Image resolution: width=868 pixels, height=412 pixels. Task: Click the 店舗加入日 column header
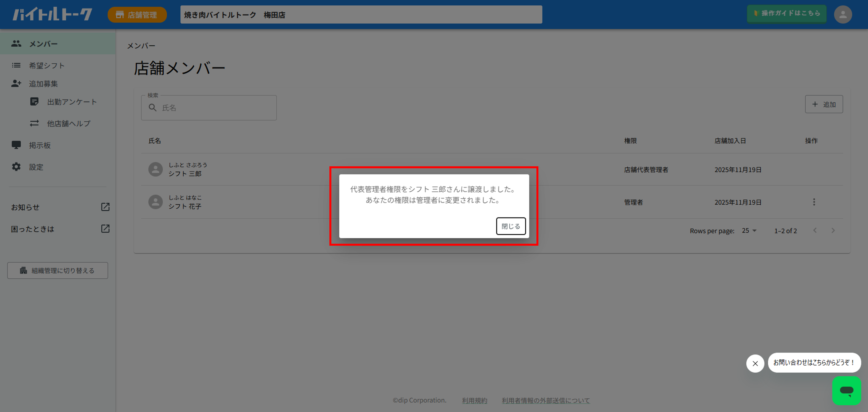[x=730, y=141]
